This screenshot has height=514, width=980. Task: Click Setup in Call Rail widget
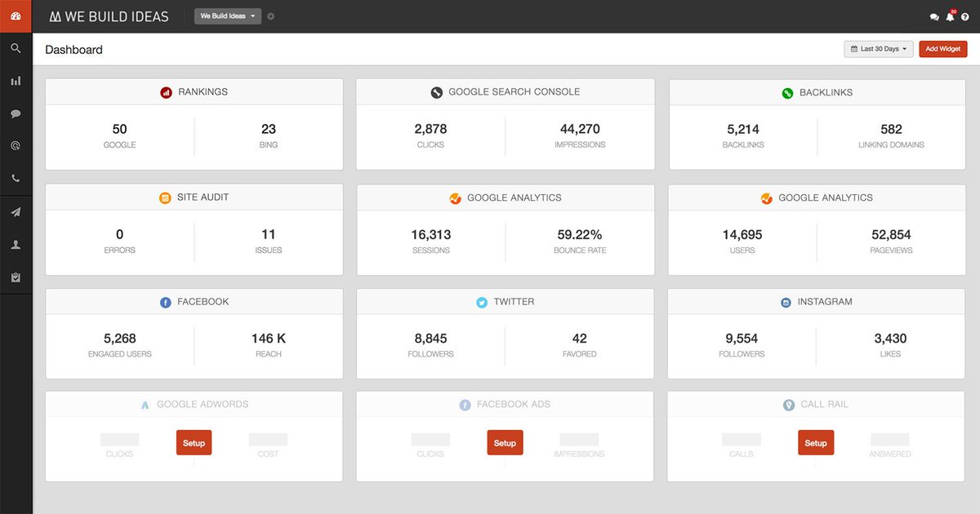[816, 443]
